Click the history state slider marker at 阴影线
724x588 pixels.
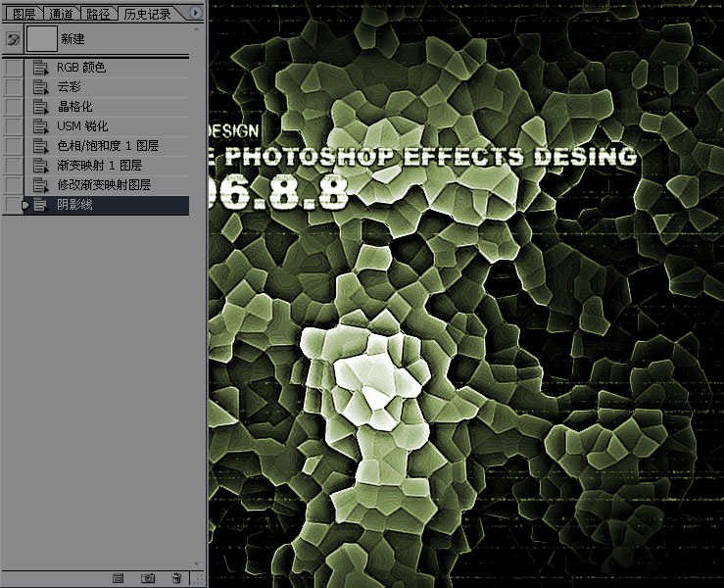26,205
